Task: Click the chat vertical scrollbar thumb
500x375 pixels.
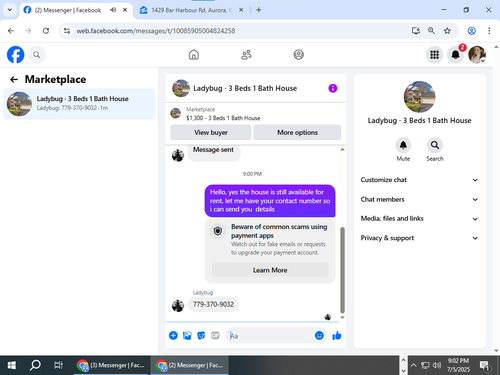Action: pos(342,270)
